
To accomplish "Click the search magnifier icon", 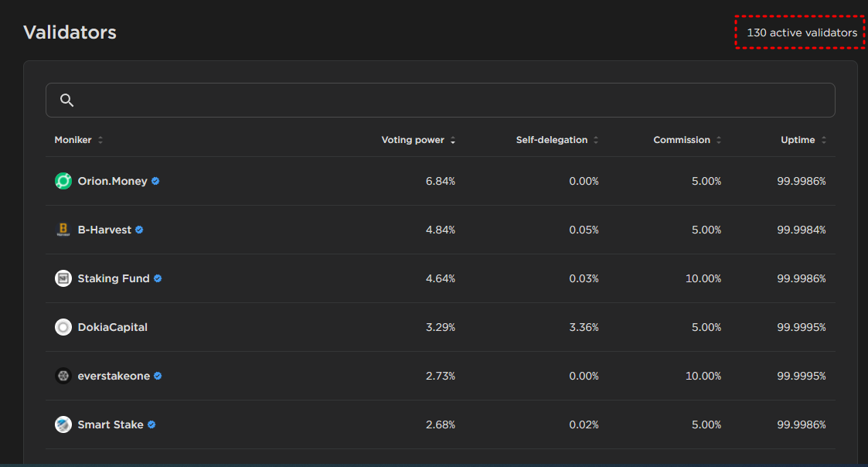I will coord(67,101).
